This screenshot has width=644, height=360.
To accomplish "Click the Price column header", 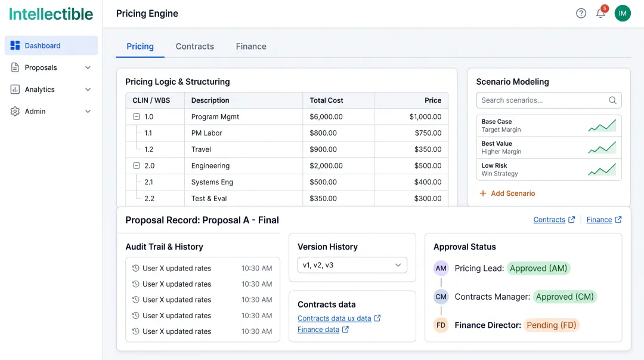I will click(x=411, y=100).
